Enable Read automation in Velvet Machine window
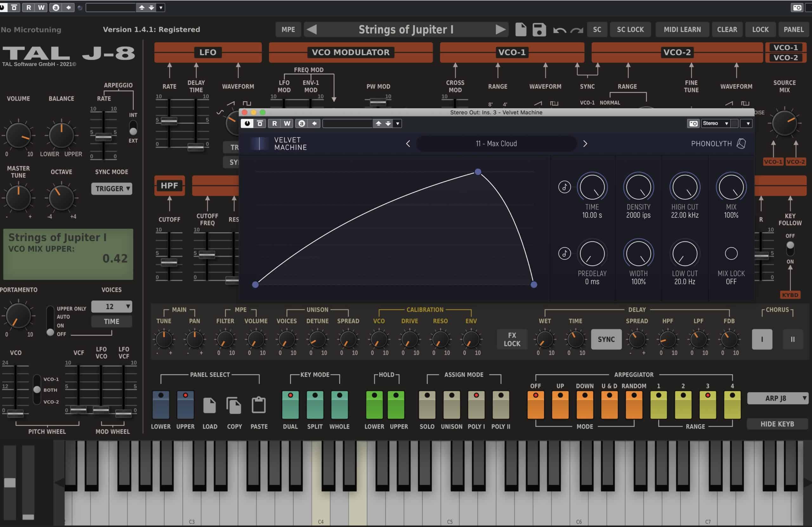 274,123
